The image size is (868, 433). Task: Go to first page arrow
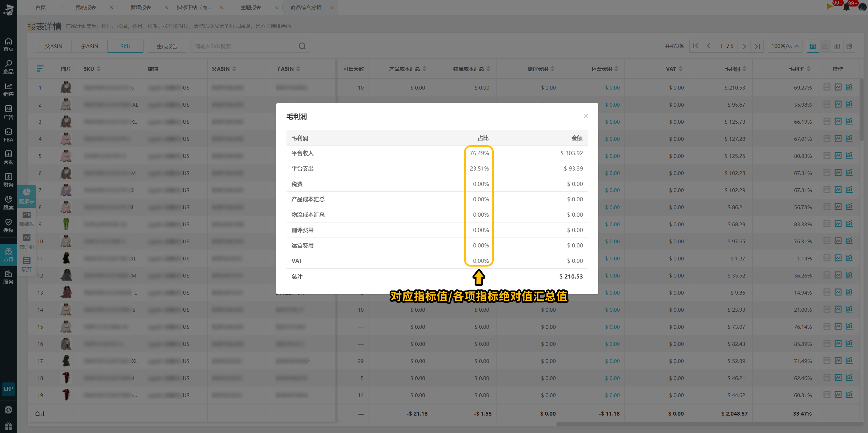click(x=696, y=46)
